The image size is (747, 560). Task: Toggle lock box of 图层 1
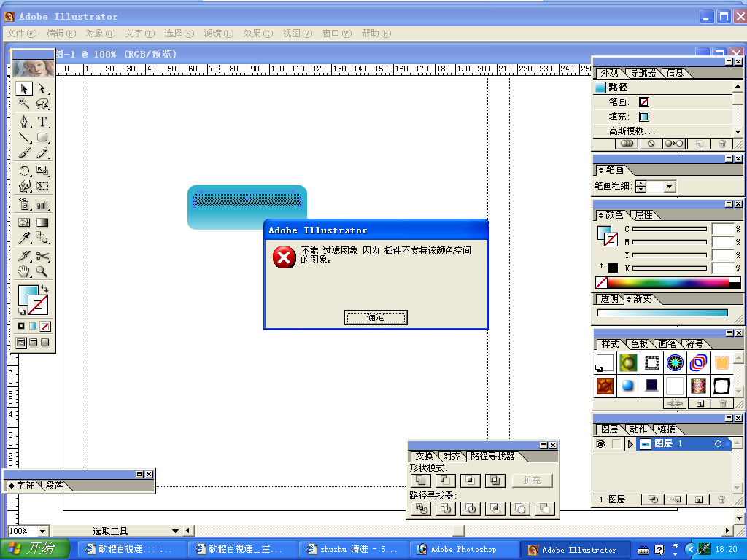click(616, 444)
